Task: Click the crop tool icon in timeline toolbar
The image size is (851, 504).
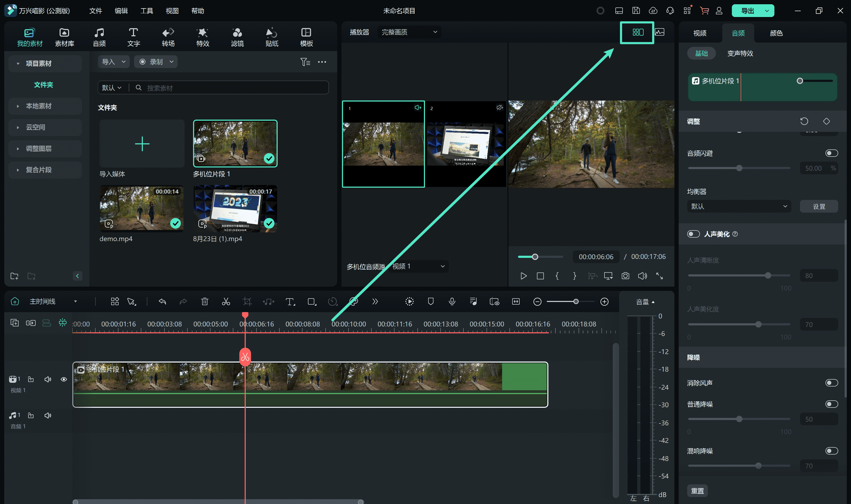Action: pos(247,302)
